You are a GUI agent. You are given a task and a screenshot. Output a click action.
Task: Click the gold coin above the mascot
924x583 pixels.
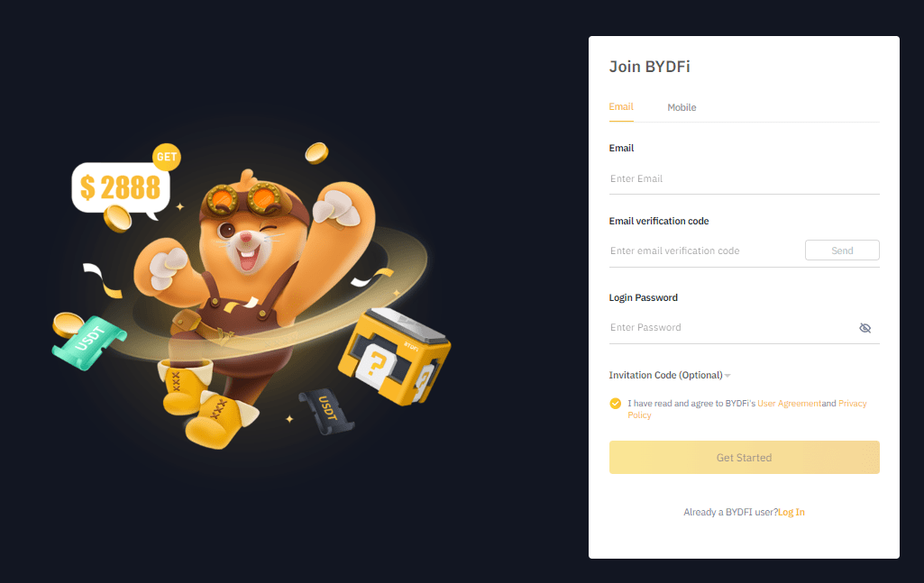point(316,153)
